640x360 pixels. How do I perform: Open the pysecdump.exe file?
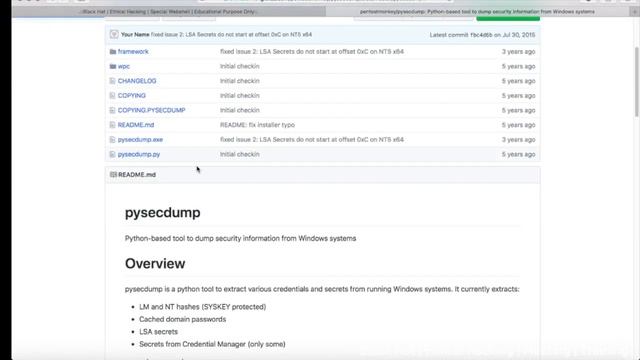pyautogui.click(x=140, y=140)
